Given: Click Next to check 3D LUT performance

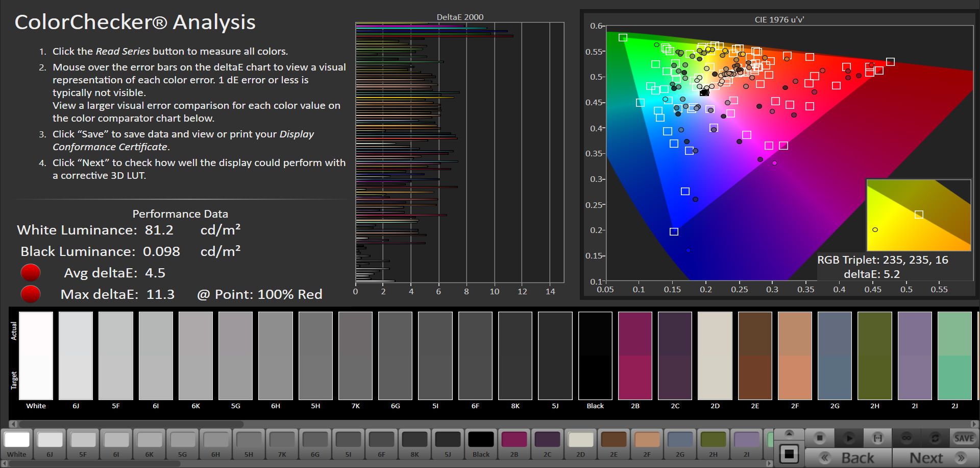Looking at the screenshot, I should pos(935,458).
